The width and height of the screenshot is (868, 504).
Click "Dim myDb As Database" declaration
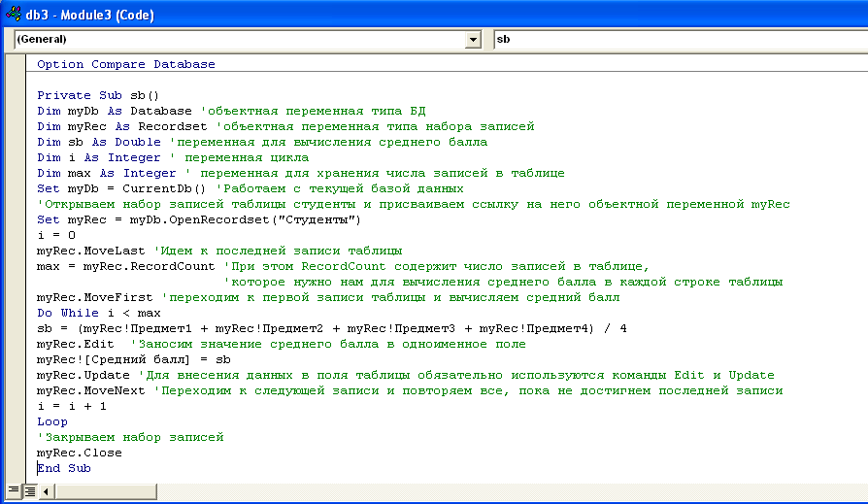pos(115,111)
